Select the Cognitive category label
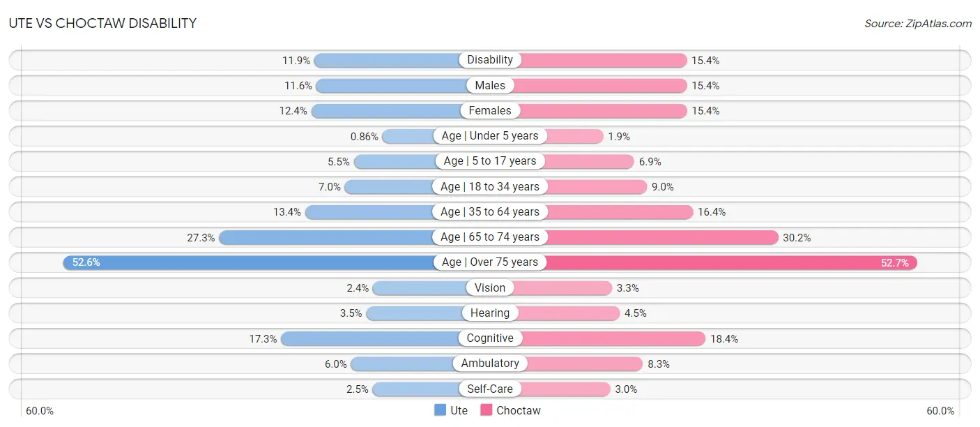The image size is (980, 427). tap(490, 338)
